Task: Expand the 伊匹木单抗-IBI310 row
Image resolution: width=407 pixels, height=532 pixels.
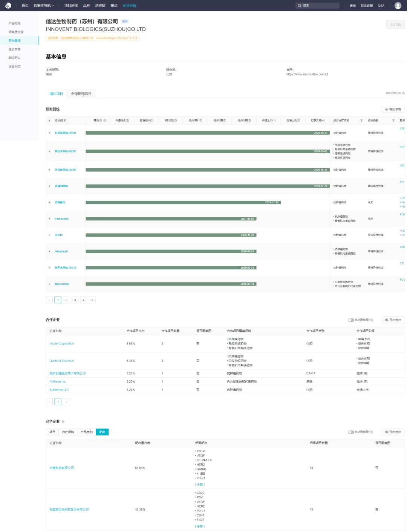Action: 49,268
